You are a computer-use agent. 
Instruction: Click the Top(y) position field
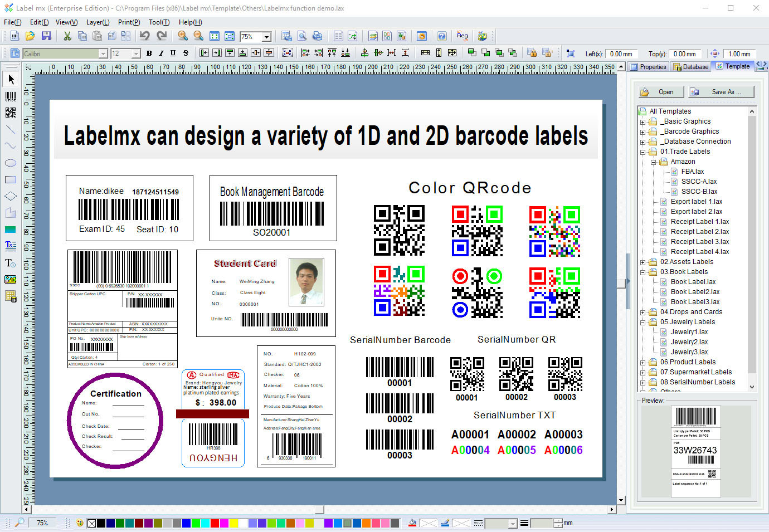[x=685, y=54]
